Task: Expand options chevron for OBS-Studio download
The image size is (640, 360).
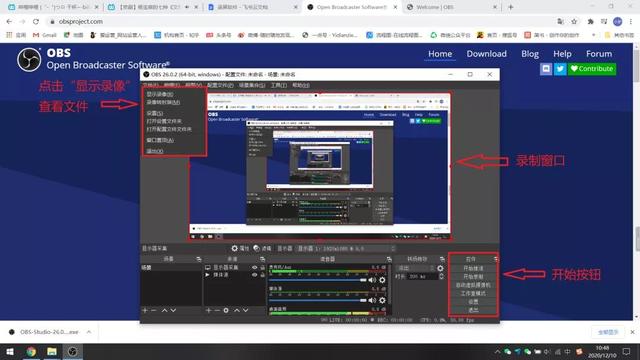Action: coord(89,332)
